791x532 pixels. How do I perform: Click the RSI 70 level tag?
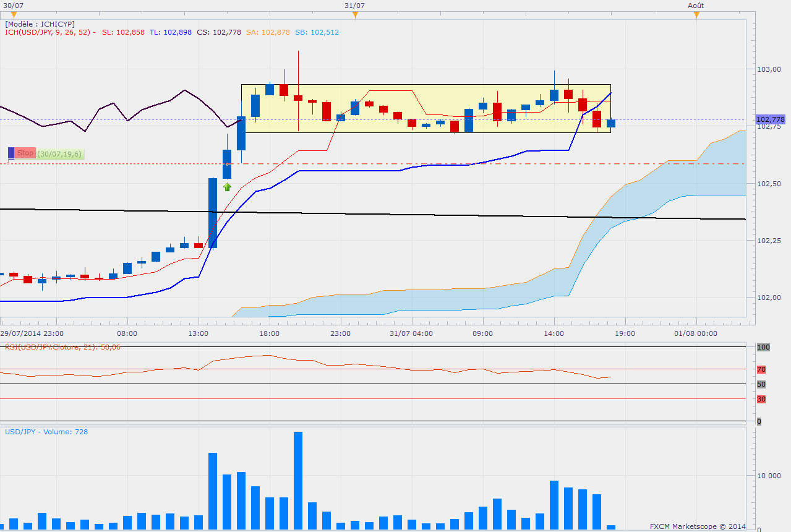pyautogui.click(x=761, y=369)
